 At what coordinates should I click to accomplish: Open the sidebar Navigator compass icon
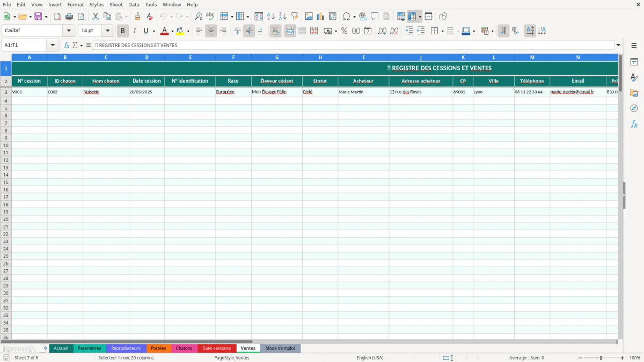coord(634,108)
